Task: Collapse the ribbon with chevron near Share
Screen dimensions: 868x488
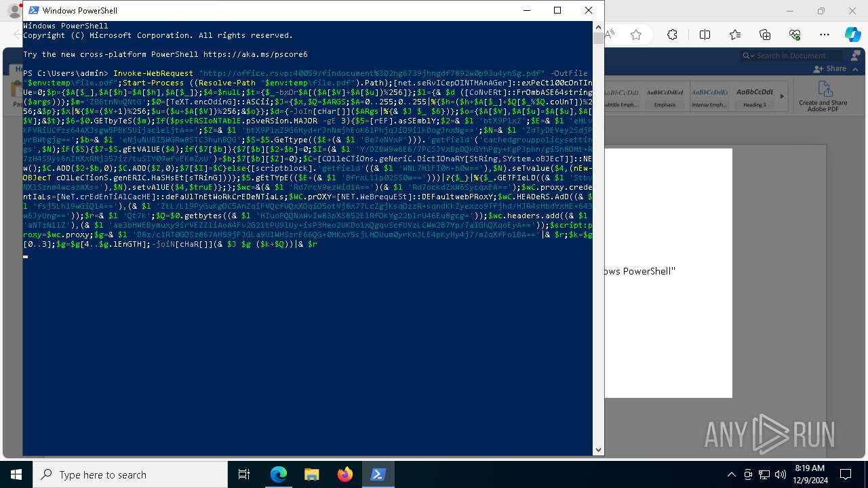Action: 856,68
